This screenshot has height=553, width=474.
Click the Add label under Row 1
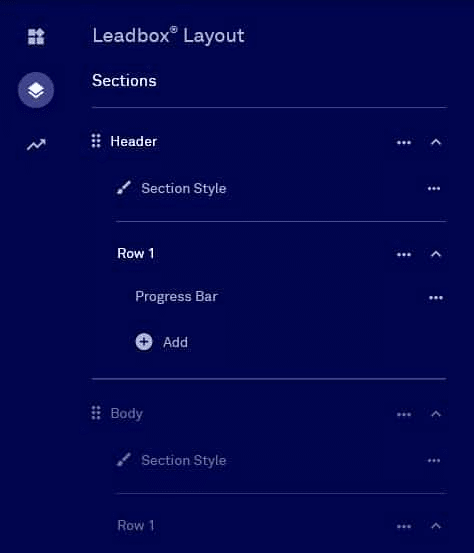click(175, 342)
